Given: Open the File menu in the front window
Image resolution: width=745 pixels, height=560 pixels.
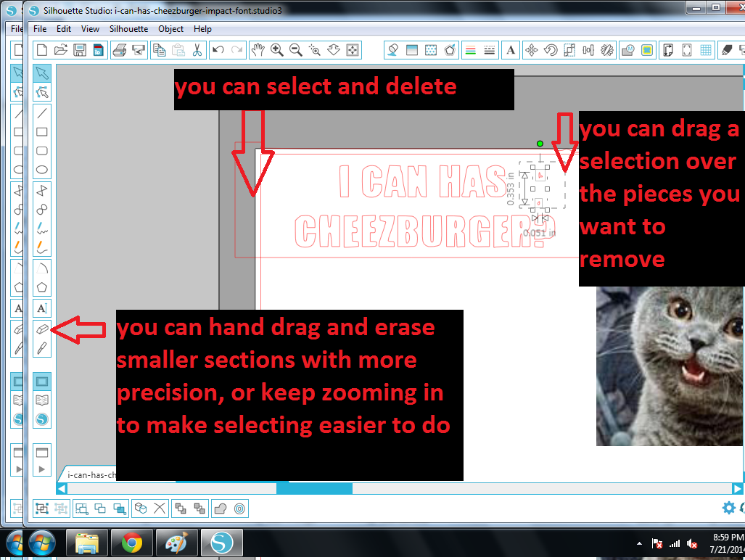Looking at the screenshot, I should 40,29.
